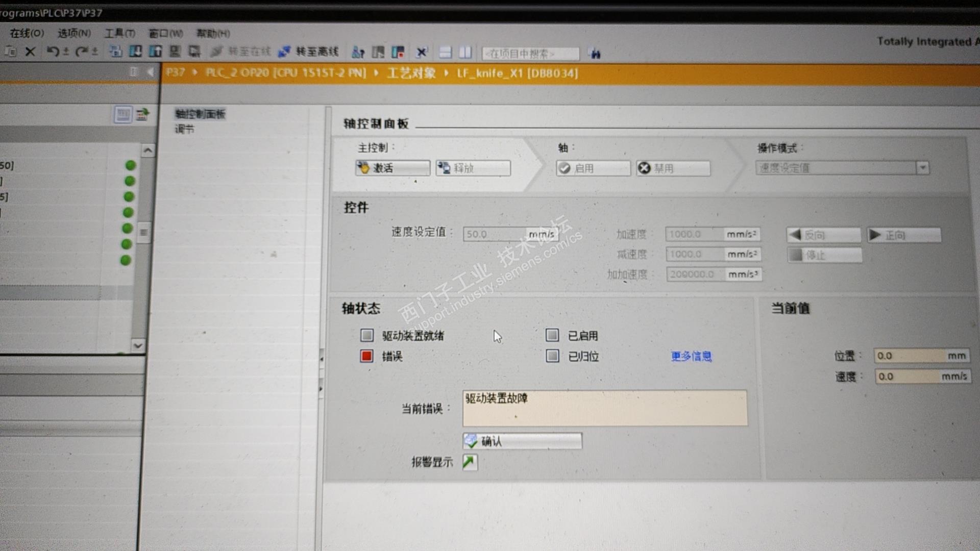The width and height of the screenshot is (980, 551).
Task: Toggle the Enabled (已启用) status box
Action: point(552,335)
